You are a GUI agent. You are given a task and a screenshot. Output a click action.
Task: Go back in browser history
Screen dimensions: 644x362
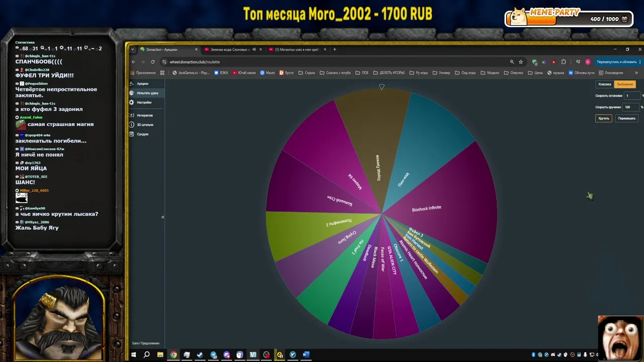click(133, 62)
